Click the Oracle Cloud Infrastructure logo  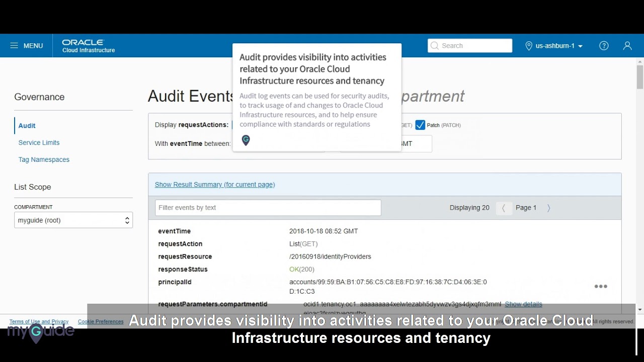tap(89, 46)
